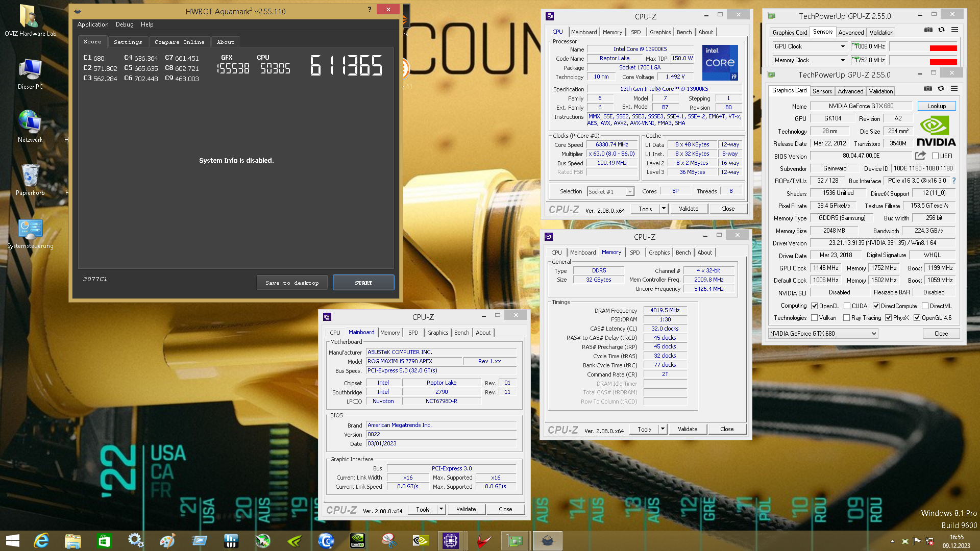This screenshot has width=980, height=551.
Task: Open the Application menu in Aquamark
Action: tap(93, 24)
